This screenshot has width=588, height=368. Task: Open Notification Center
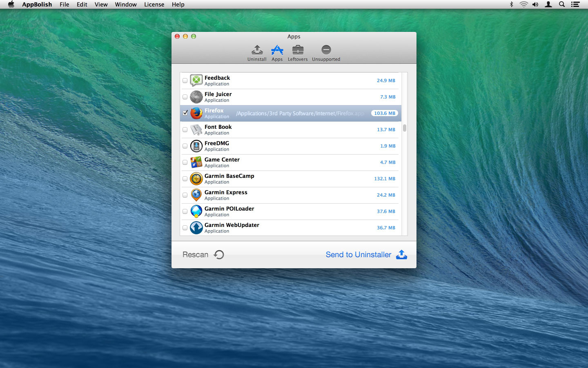tap(575, 4)
